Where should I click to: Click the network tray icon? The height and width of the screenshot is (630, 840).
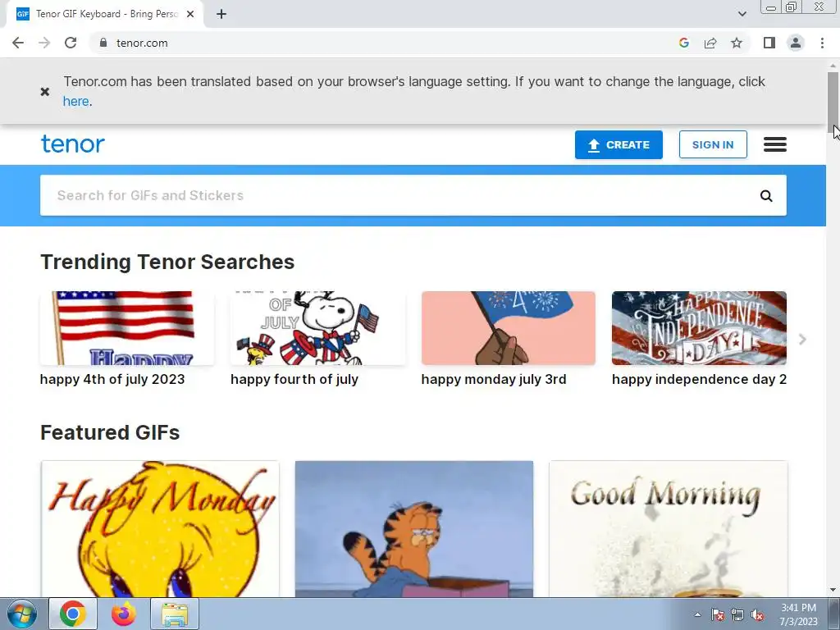point(737,614)
